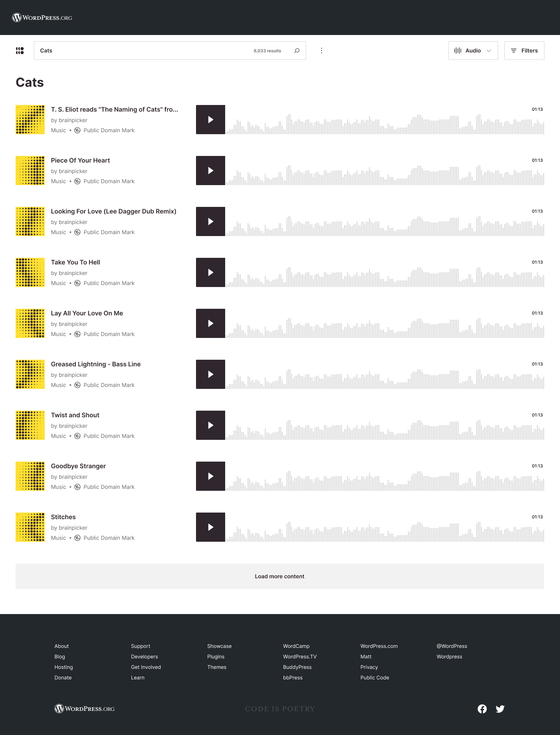The image size is (560, 735).
Task: Play the track Piece Of Your Heart
Action: (x=210, y=170)
